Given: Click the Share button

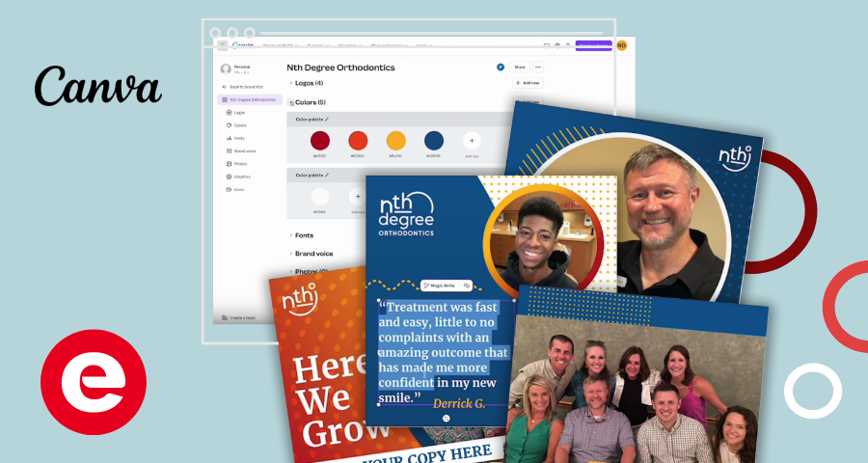Looking at the screenshot, I should [520, 67].
